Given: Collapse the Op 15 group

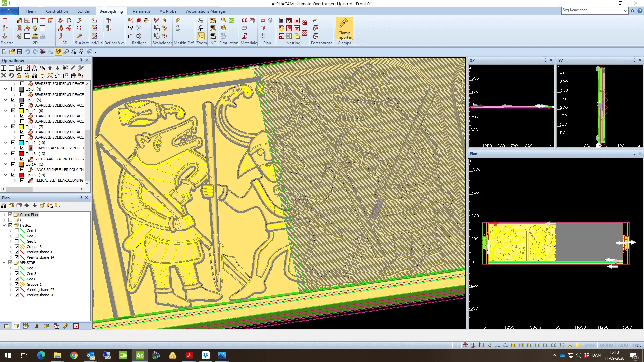Looking at the screenshot, I should pyautogui.click(x=5, y=175).
